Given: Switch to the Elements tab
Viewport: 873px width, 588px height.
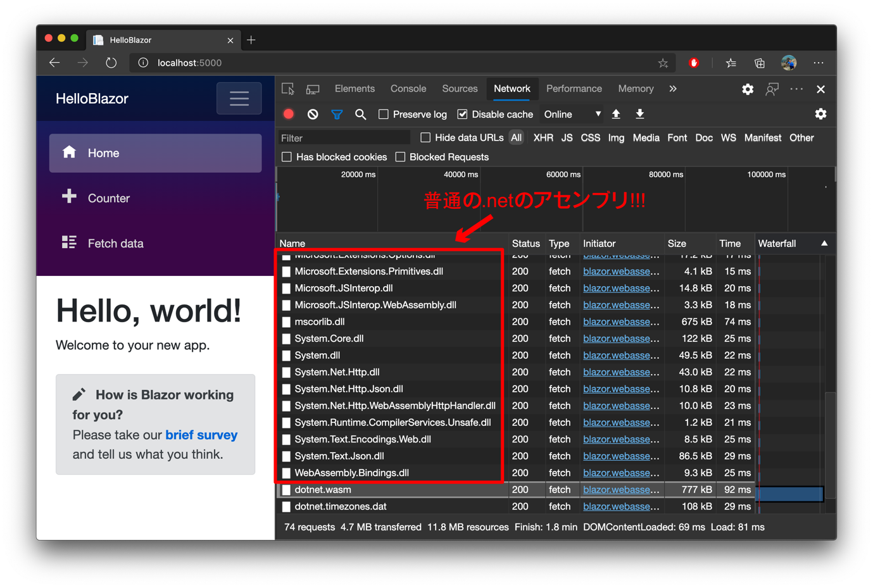Looking at the screenshot, I should (x=355, y=89).
